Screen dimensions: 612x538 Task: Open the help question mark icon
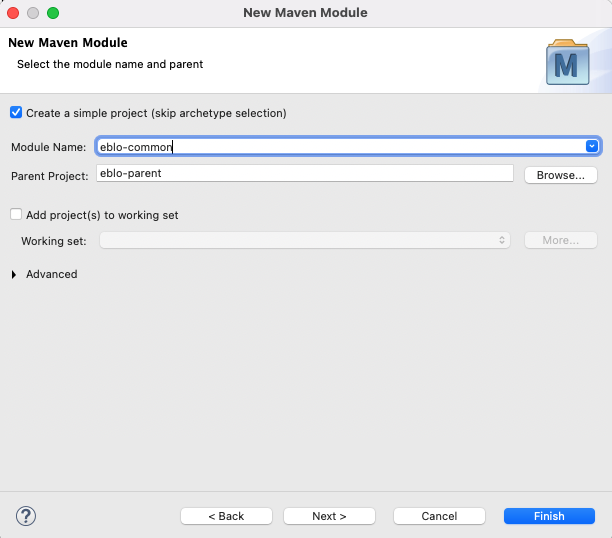[26, 516]
